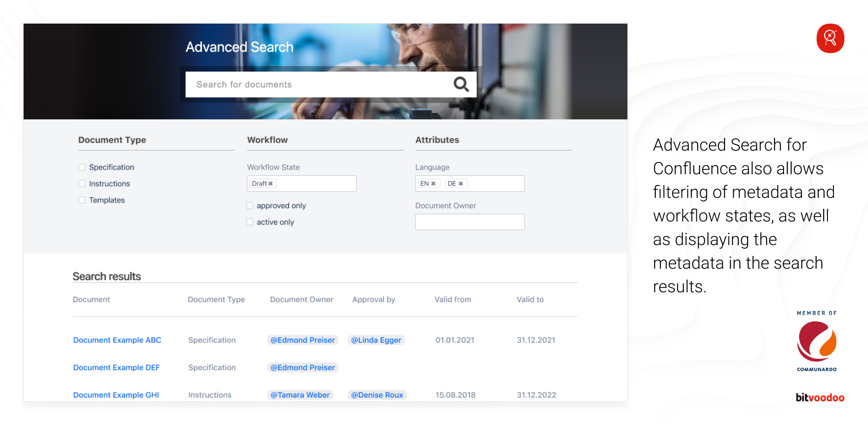Open Document Example DEF

117,367
